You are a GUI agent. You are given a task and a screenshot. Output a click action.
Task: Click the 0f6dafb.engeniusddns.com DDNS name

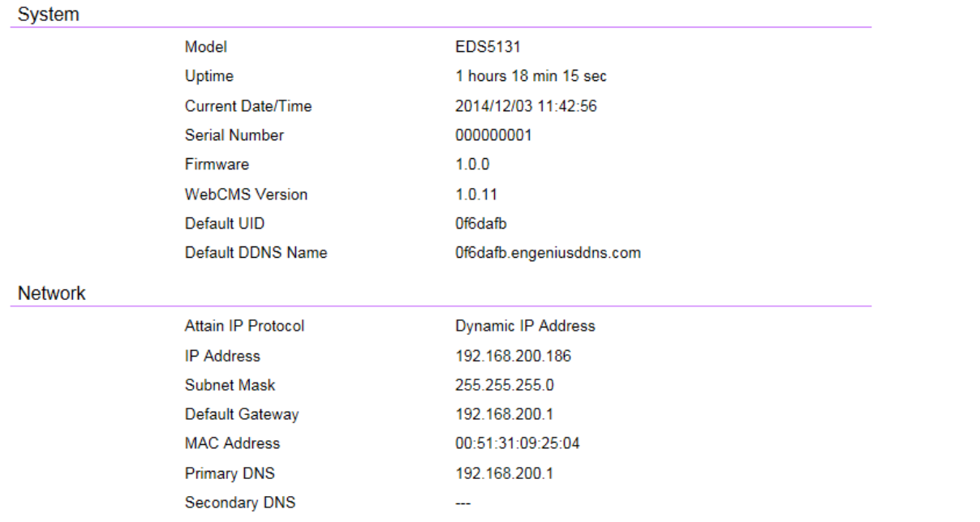pos(548,253)
